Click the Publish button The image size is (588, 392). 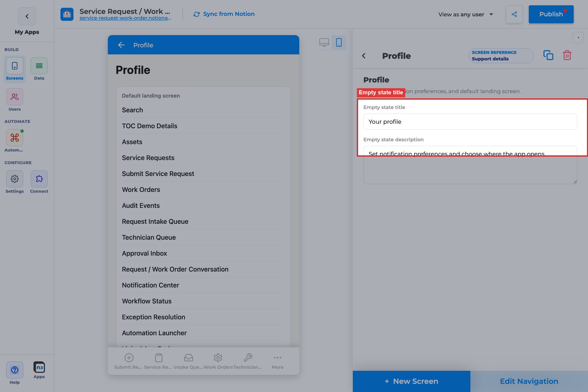(x=551, y=14)
